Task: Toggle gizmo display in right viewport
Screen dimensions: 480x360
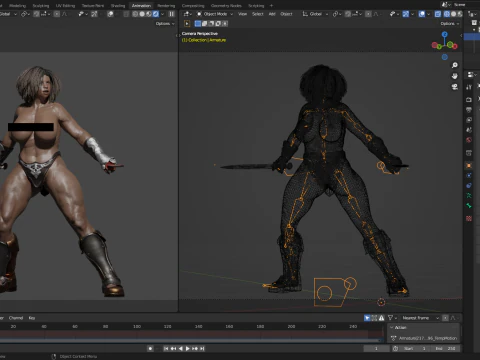Action: coord(406,14)
